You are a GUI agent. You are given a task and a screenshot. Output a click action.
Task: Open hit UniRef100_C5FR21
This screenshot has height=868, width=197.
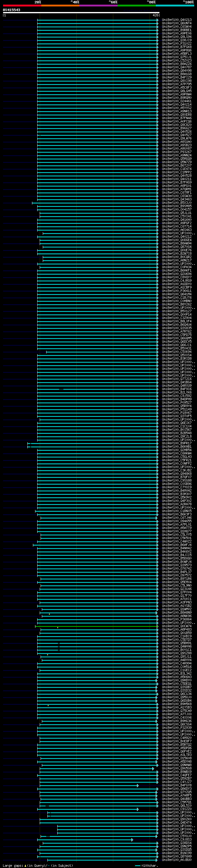pyautogui.click(x=176, y=460)
